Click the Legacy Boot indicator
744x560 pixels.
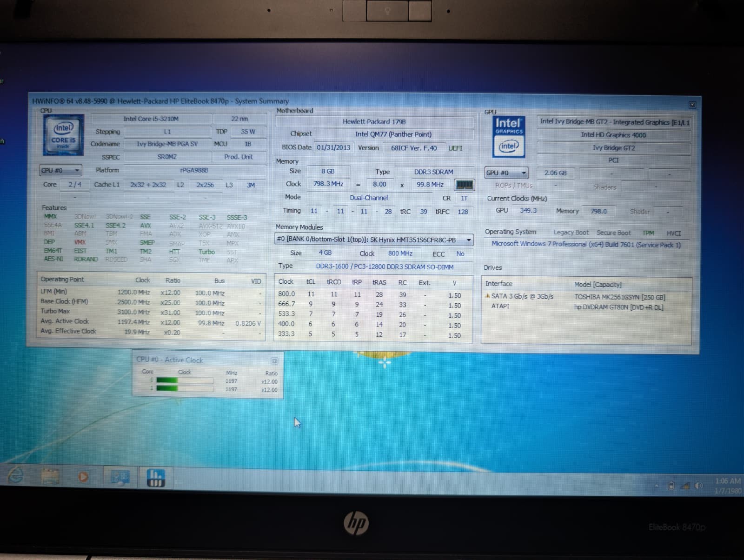point(571,233)
